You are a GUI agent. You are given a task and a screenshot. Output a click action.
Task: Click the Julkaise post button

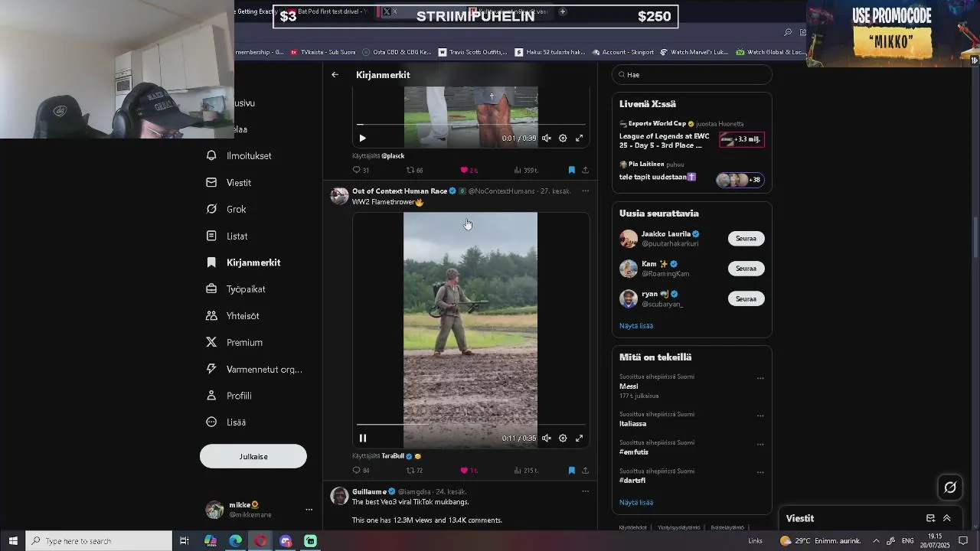pos(253,456)
